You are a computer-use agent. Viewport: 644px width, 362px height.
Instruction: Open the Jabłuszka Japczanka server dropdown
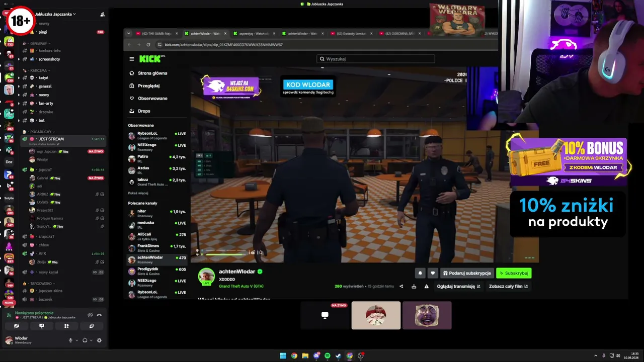click(x=55, y=14)
